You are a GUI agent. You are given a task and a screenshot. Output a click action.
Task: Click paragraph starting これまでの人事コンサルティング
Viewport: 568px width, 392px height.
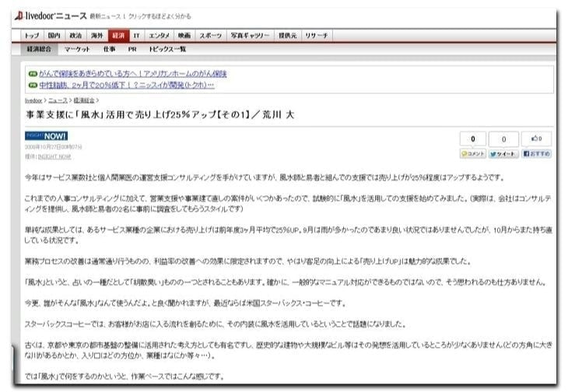click(x=288, y=204)
